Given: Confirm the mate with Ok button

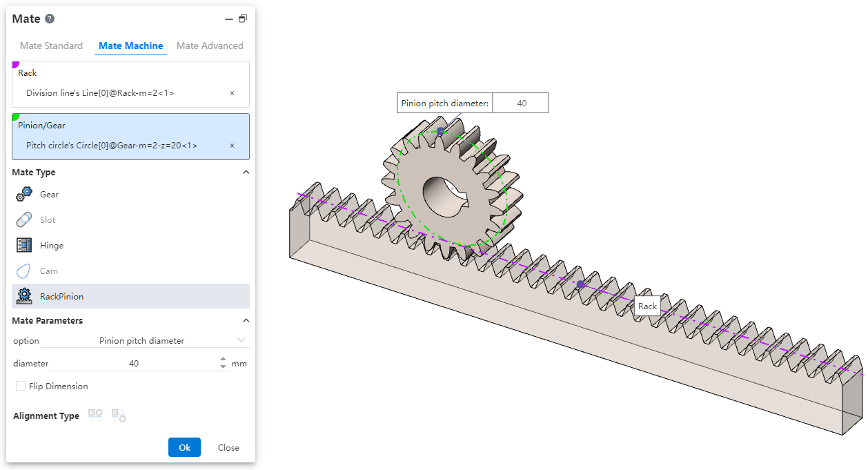Looking at the screenshot, I should [x=184, y=447].
